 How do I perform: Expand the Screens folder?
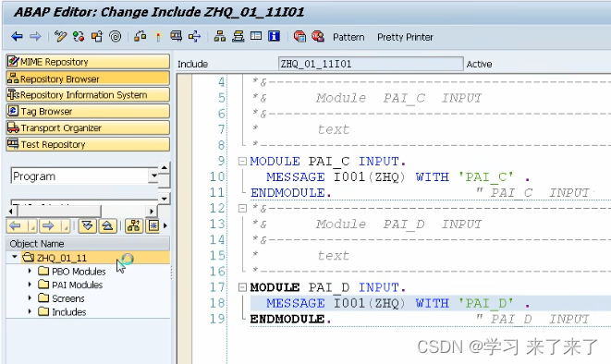[30, 298]
